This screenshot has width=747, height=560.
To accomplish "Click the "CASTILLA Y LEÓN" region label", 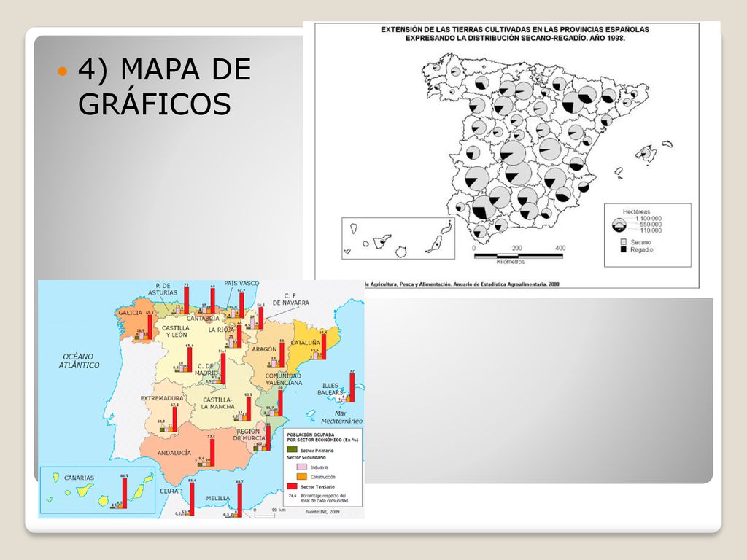I will [x=176, y=331].
